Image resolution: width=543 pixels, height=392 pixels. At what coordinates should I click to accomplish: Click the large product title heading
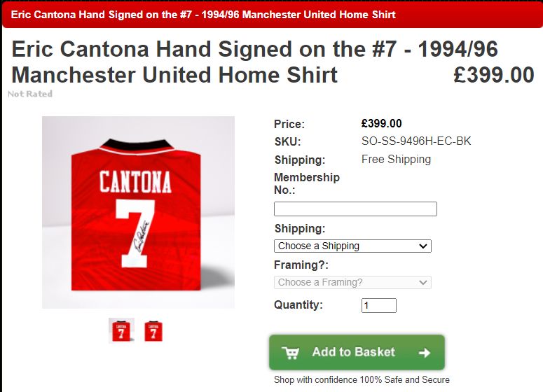click(254, 62)
